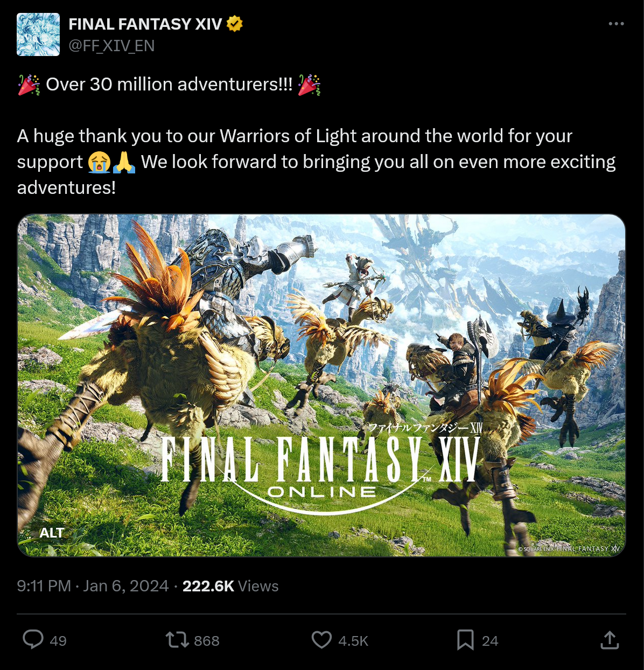The image size is (644, 670).
Task: Open the chocobo riders artwork image
Action: click(x=321, y=385)
